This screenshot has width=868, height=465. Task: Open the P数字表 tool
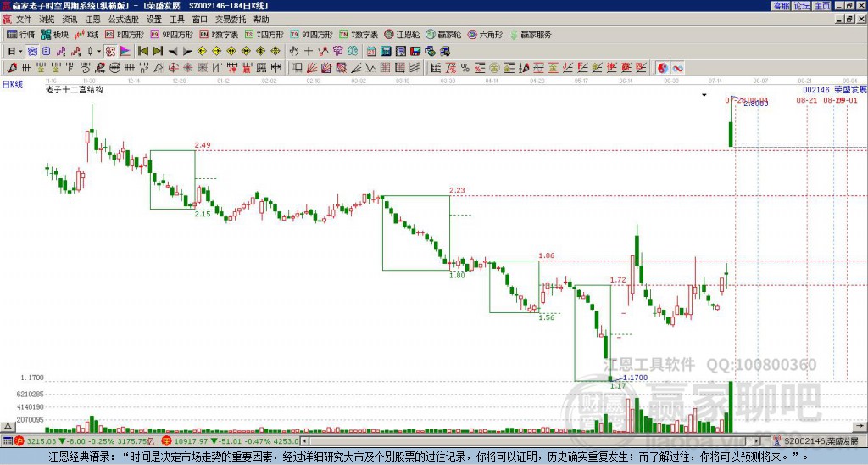tap(219, 34)
